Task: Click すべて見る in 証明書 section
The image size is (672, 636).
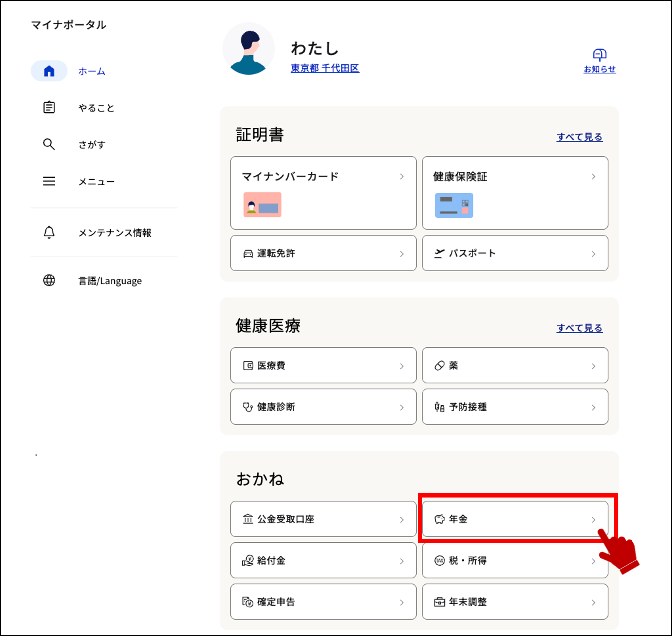Action: click(x=580, y=137)
